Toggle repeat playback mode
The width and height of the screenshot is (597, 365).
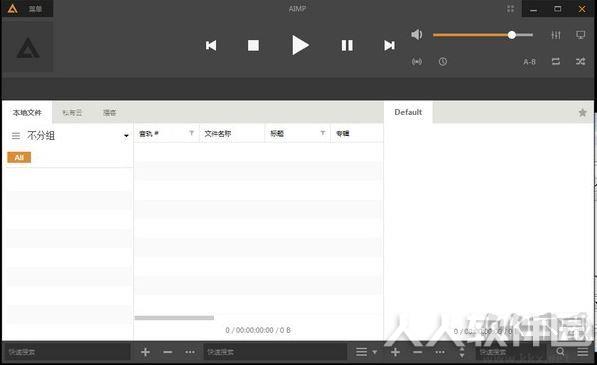pyautogui.click(x=556, y=61)
